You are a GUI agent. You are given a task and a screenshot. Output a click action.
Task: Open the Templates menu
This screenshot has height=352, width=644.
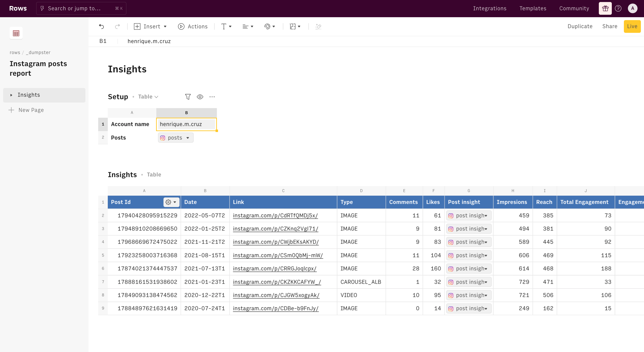[533, 8]
